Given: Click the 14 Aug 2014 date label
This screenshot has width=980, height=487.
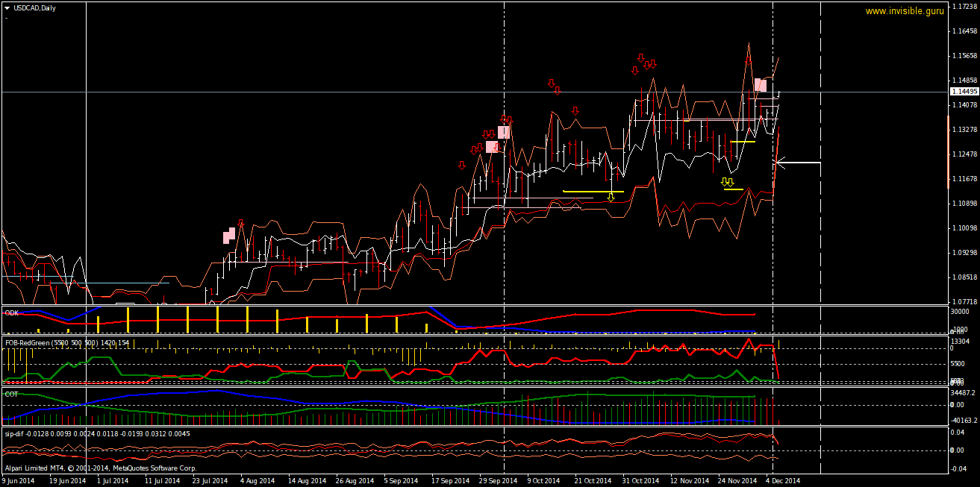Looking at the screenshot, I should click(307, 481).
